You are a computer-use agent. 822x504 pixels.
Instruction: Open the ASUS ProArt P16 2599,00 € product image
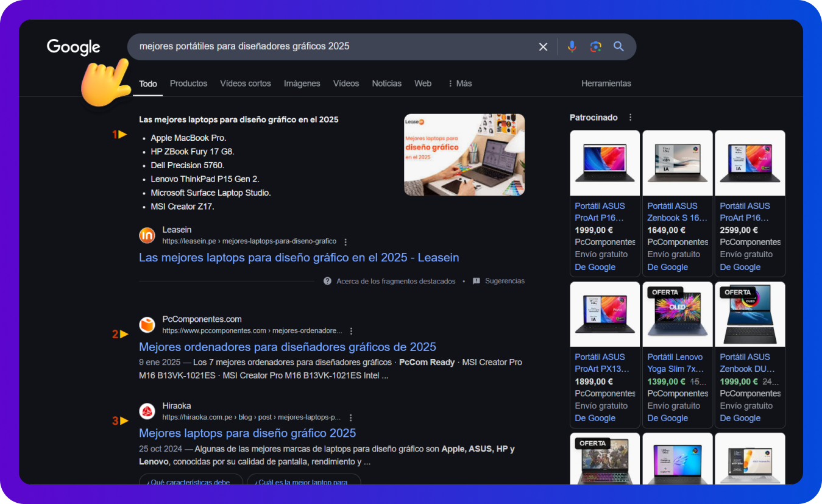(750, 163)
